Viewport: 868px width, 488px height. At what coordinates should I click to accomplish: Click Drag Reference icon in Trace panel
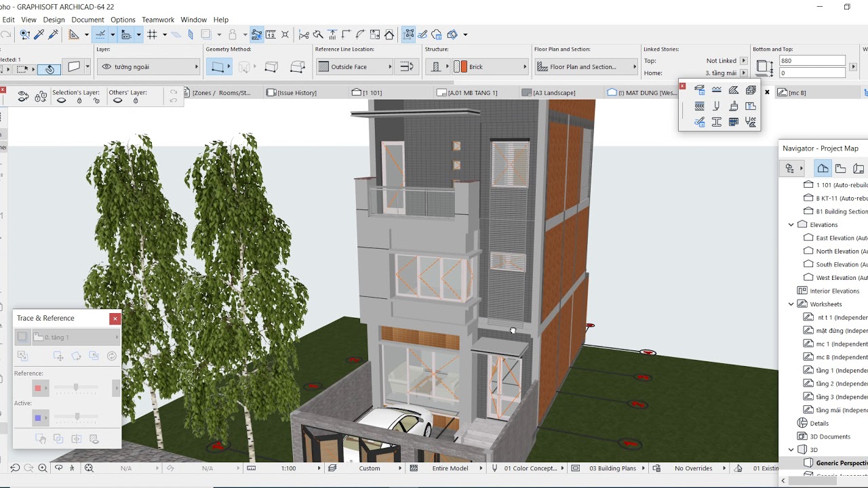coord(58,356)
